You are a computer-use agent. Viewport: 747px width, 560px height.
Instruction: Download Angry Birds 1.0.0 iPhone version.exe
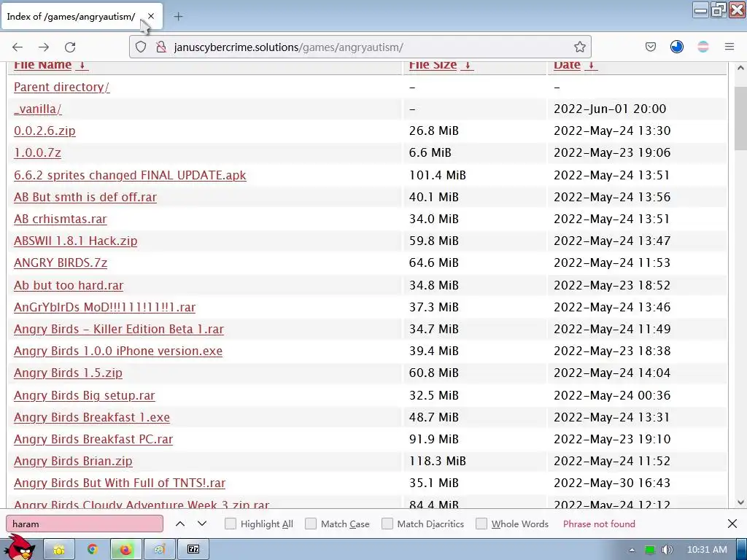(x=118, y=351)
